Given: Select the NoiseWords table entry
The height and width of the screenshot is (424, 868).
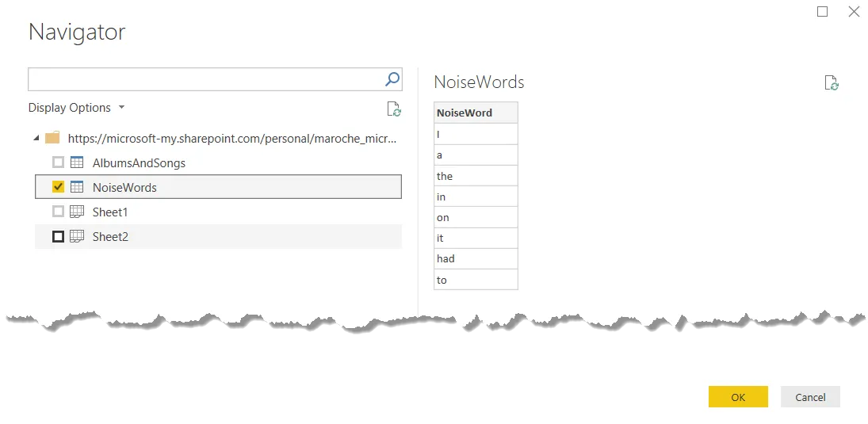Looking at the screenshot, I should tap(218, 187).
